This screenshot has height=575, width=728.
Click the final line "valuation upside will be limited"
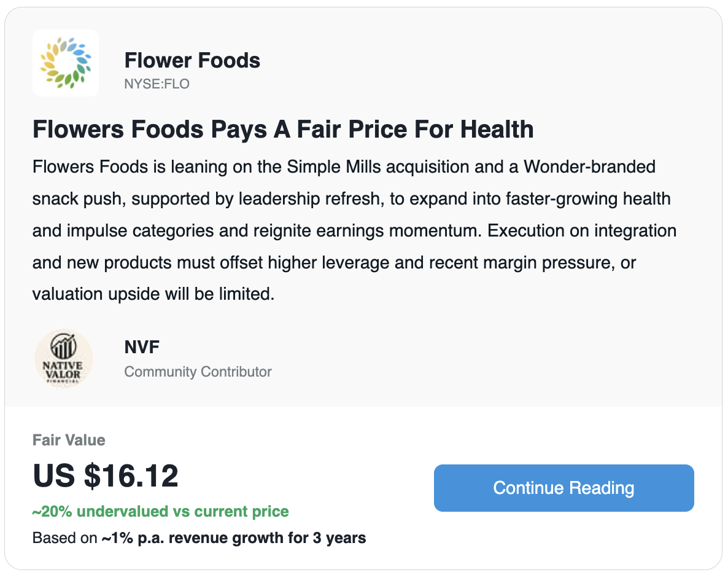[153, 295]
